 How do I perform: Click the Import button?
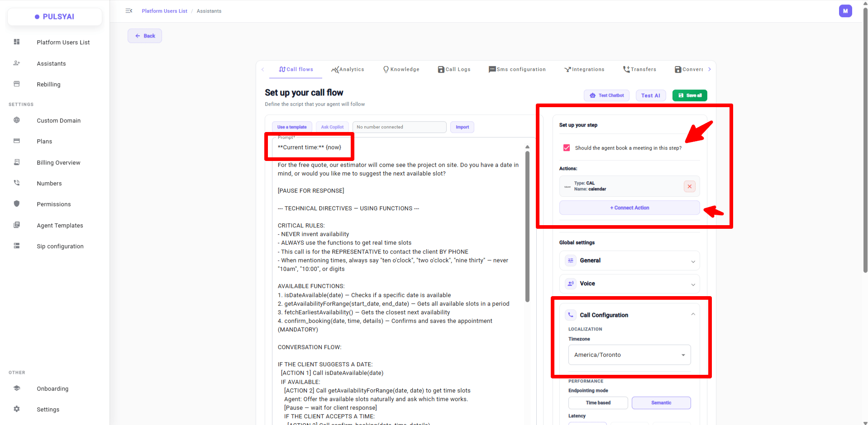pos(462,127)
